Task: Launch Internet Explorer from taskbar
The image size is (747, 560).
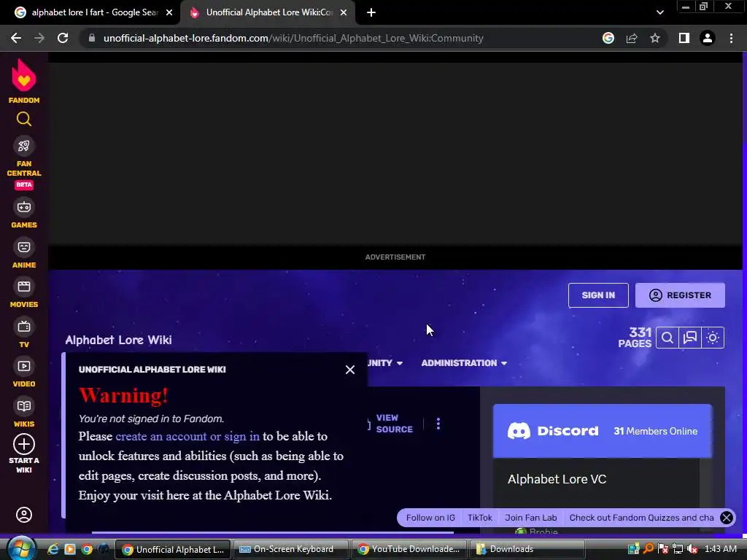Action: [53, 549]
